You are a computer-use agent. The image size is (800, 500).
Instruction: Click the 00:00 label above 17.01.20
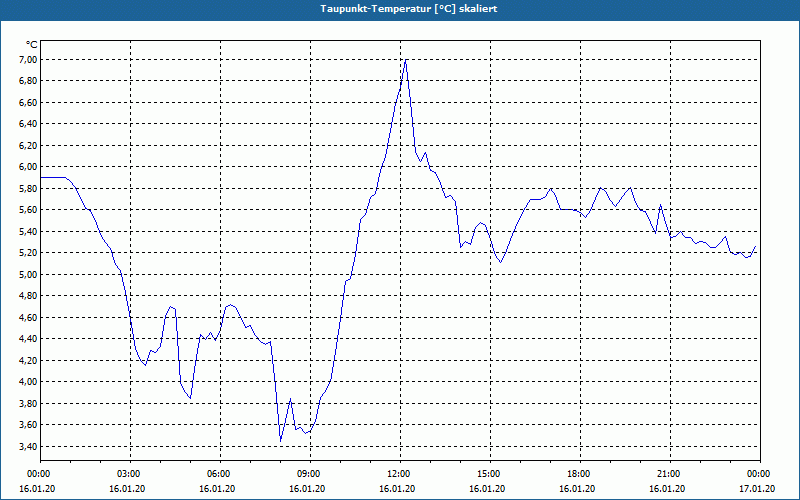point(760,473)
